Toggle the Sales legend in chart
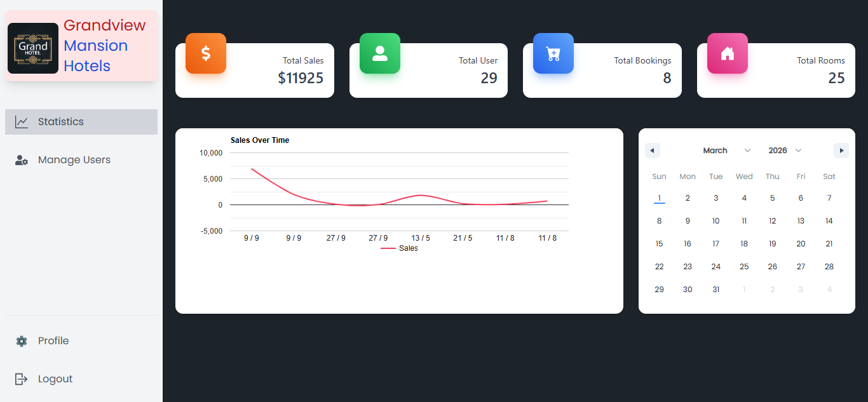The width and height of the screenshot is (868, 402). point(400,248)
